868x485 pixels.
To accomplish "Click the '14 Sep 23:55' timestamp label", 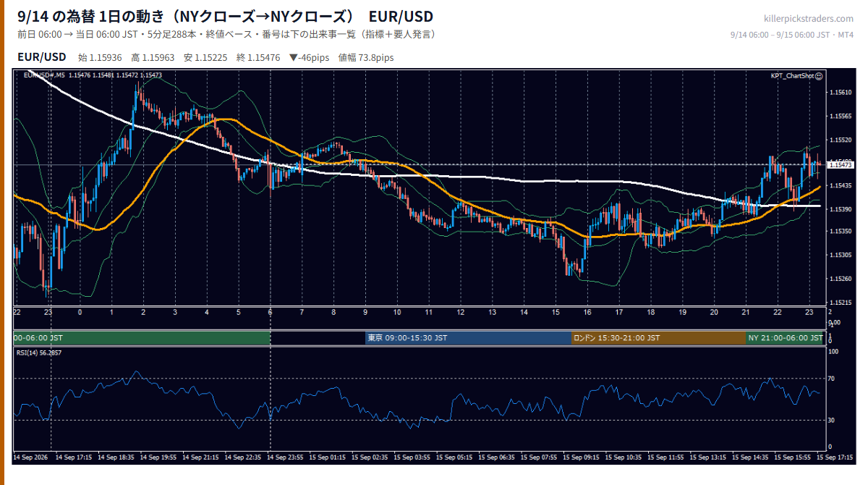I will [x=286, y=457].
